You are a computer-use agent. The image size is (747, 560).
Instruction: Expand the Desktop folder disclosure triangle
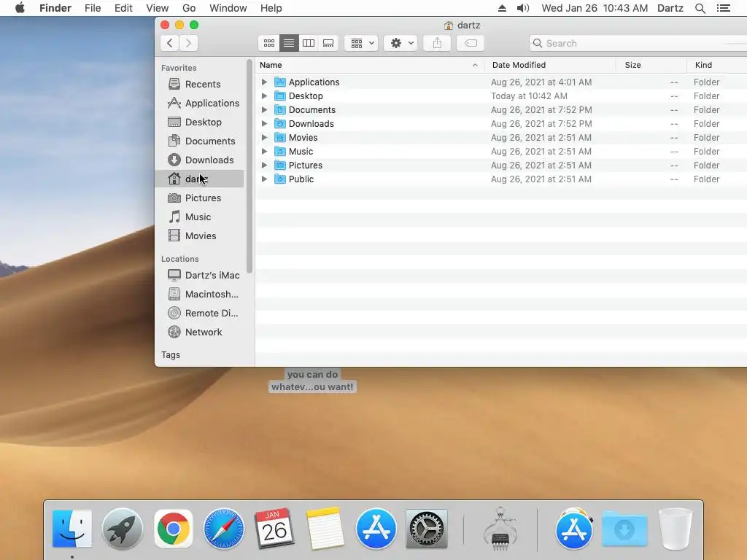click(x=264, y=96)
